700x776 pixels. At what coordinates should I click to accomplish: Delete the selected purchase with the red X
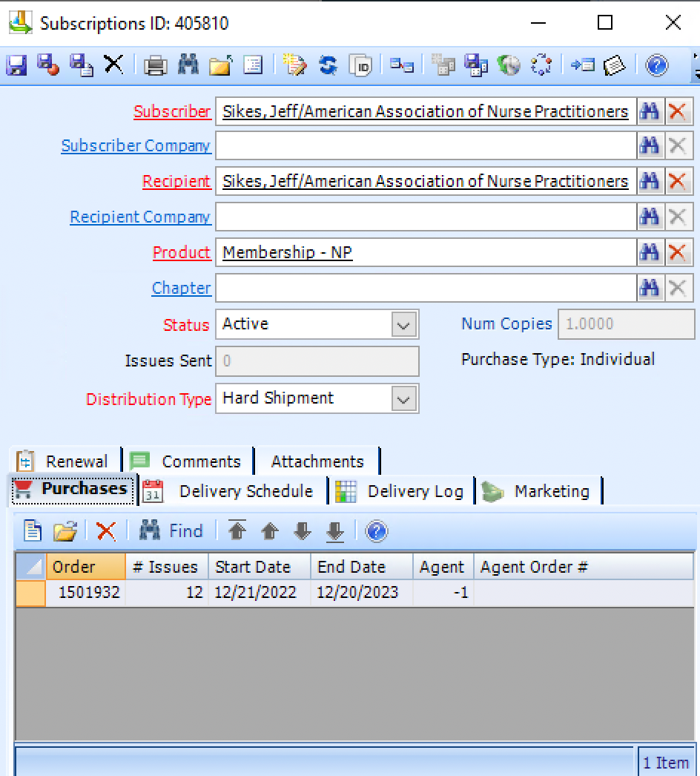[x=106, y=530]
